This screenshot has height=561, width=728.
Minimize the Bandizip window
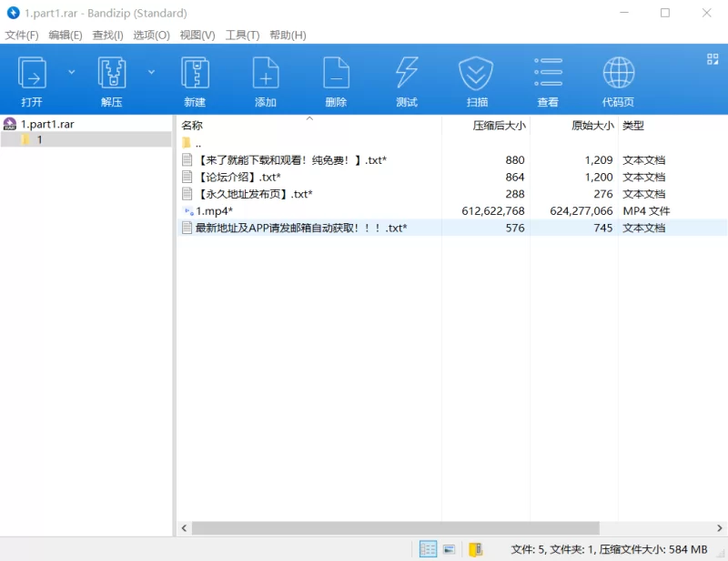pyautogui.click(x=624, y=13)
